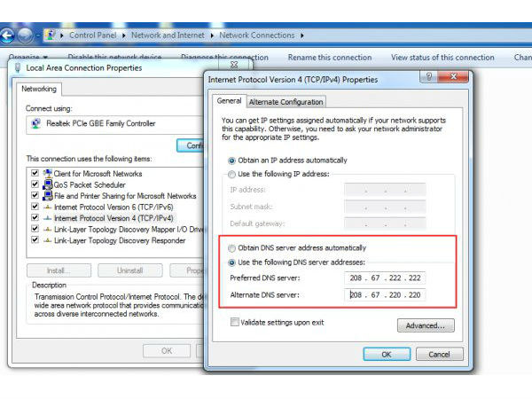The height and width of the screenshot is (399, 532).
Task: Enable Validate settings upon exit
Action: 234,322
